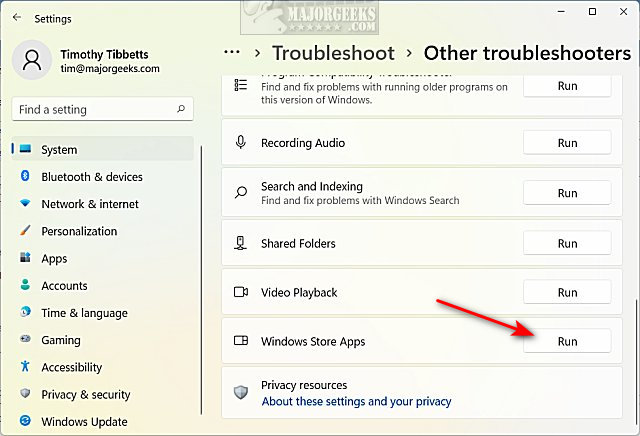The width and height of the screenshot is (640, 436).
Task: Click Find and fix problems with Windows Search
Action: click(360, 200)
